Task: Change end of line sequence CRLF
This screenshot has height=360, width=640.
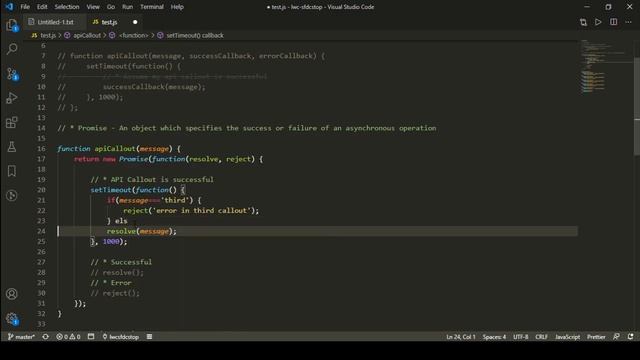Action: pos(541,337)
